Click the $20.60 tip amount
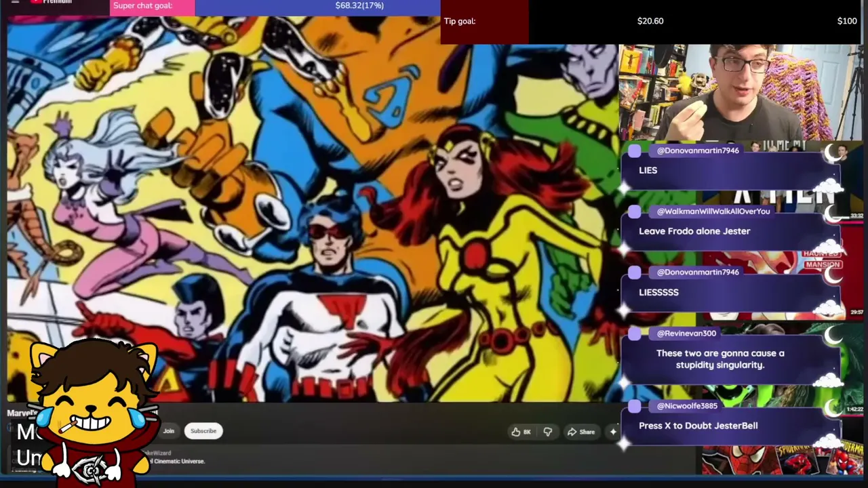 point(650,21)
